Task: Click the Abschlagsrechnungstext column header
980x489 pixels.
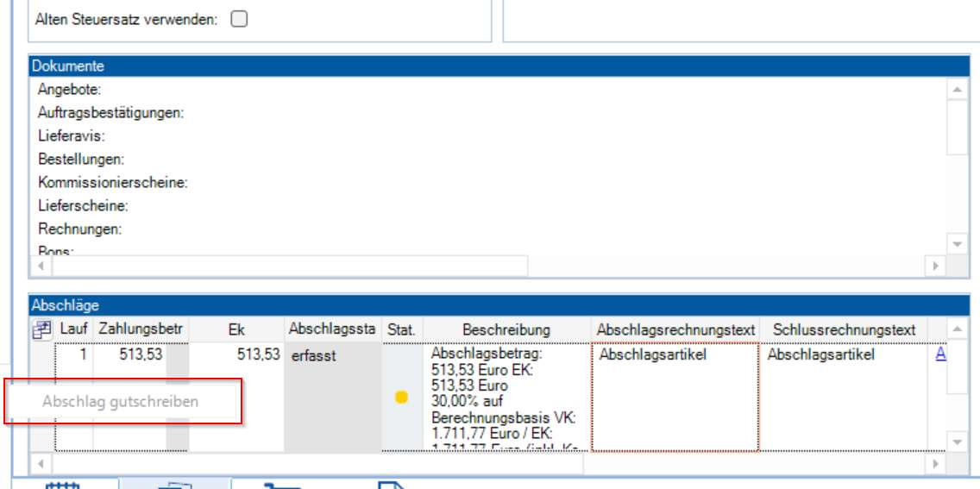Action: tap(675, 330)
